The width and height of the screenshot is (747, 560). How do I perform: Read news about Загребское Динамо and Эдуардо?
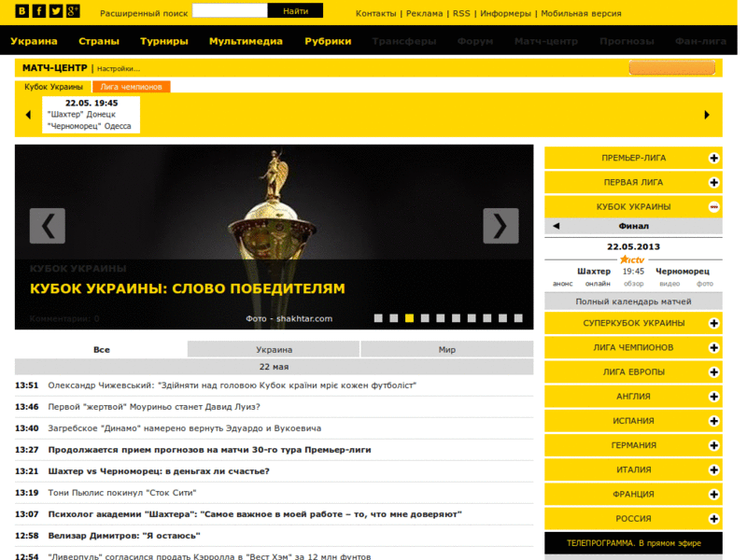tap(184, 428)
